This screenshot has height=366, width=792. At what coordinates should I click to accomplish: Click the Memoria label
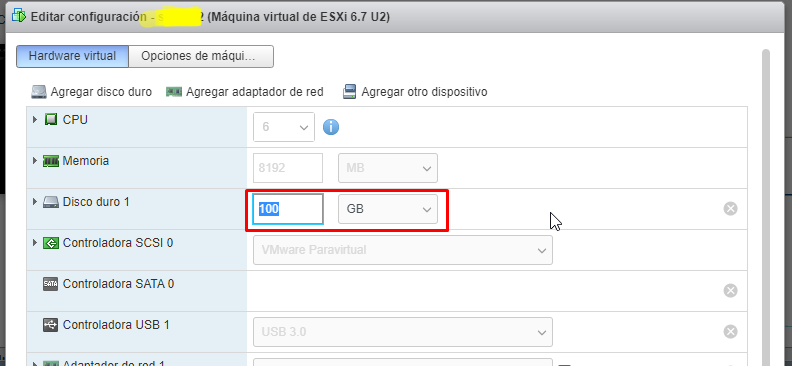coord(86,161)
